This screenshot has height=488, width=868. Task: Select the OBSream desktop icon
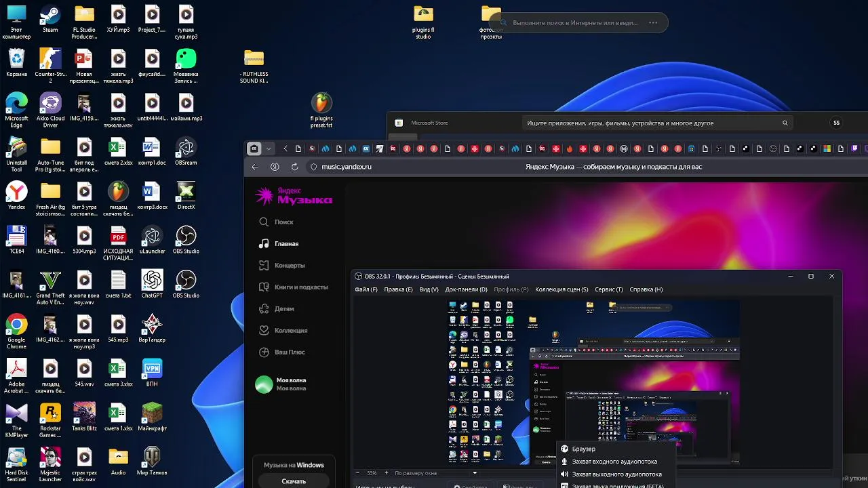click(186, 152)
